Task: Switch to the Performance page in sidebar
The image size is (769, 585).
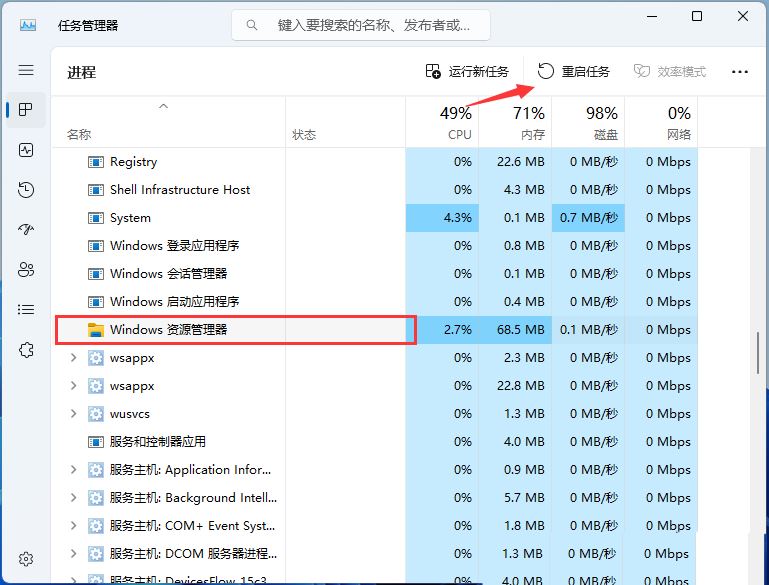Action: point(26,150)
